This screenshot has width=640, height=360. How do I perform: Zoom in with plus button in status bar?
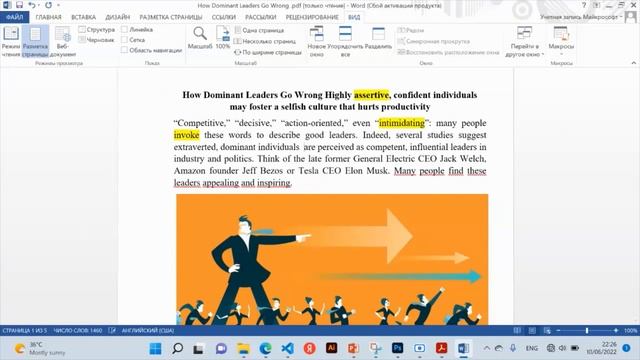(x=616, y=330)
